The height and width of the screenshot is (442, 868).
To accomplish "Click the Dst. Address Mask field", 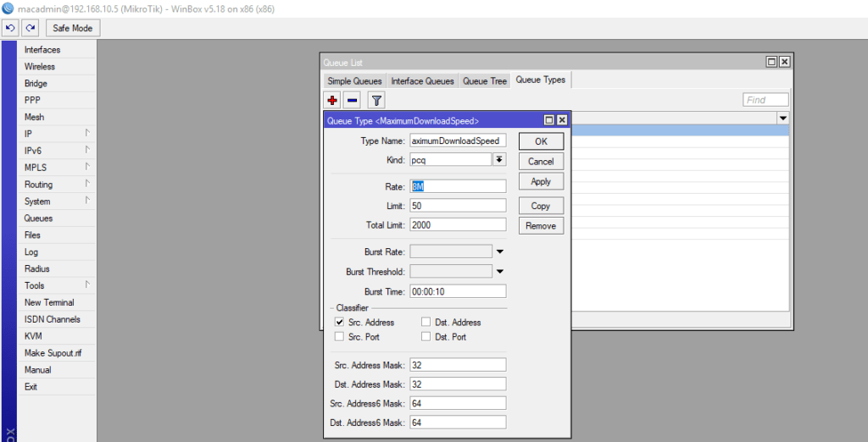I will 458,384.
